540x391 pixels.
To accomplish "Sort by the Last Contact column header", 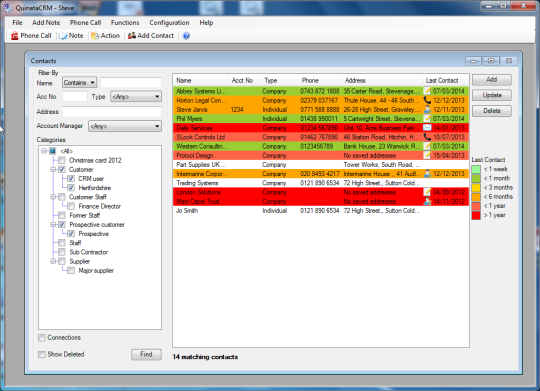I will pyautogui.click(x=446, y=80).
